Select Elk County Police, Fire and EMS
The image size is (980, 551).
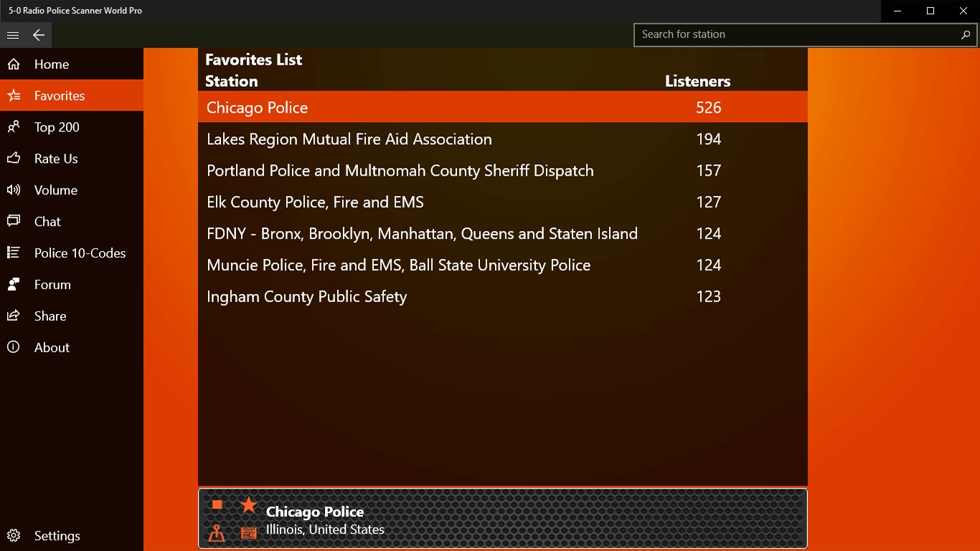503,202
